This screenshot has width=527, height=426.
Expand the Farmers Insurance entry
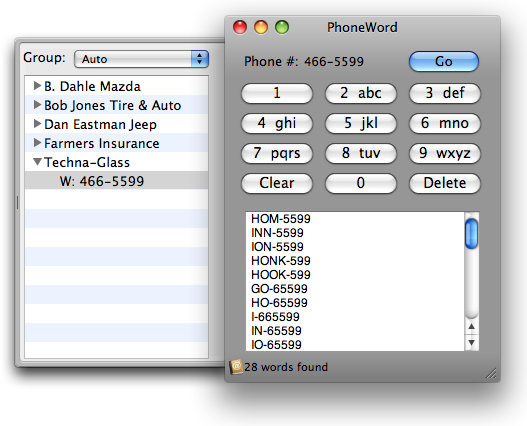pos(37,143)
